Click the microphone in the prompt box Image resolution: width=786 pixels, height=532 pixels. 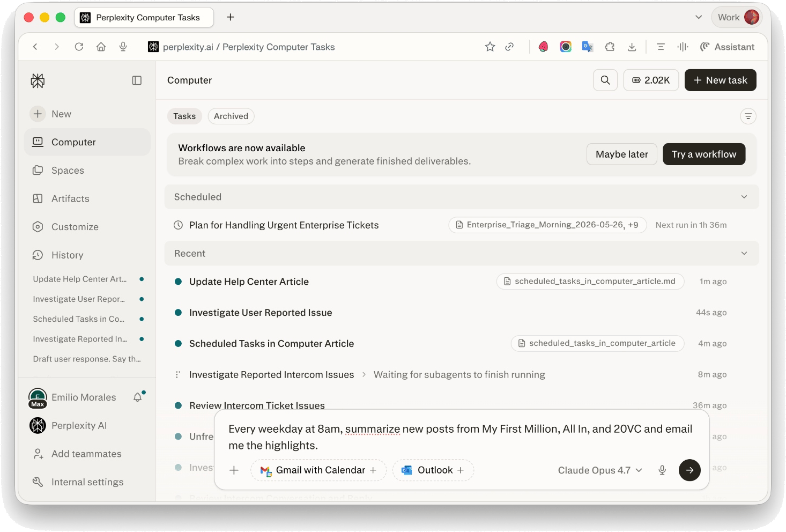point(662,470)
